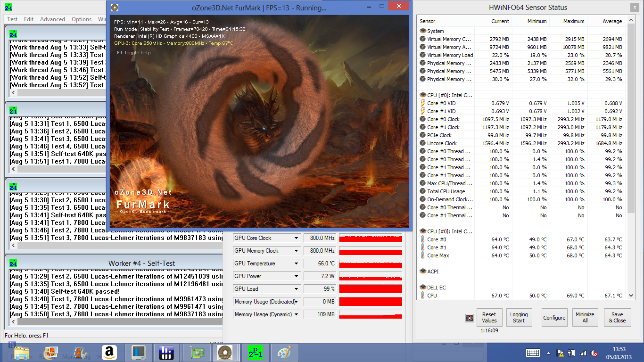The image size is (644, 362).
Task: Click the Minimum column header
Action: tap(531, 21)
